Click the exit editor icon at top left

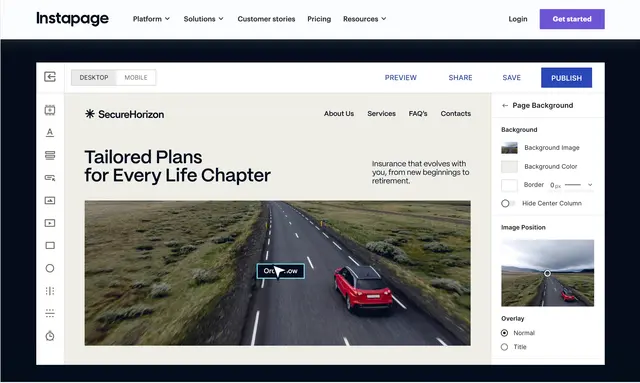[50, 77]
